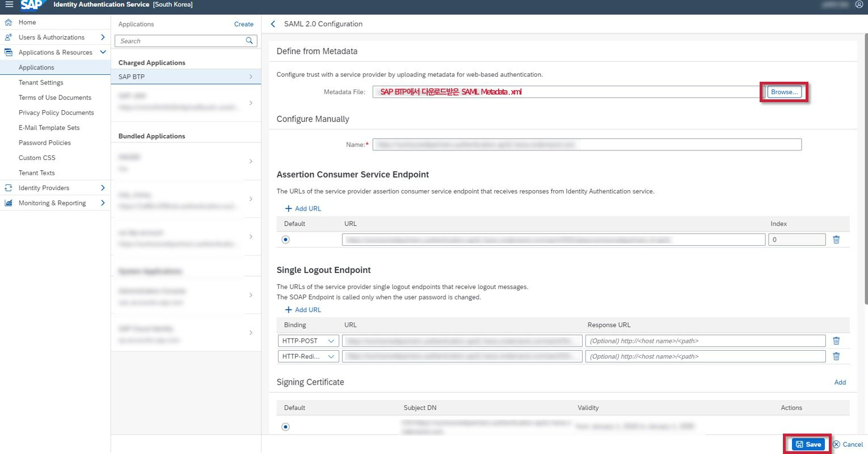
Task: Open Tenant Settings
Action: pyautogui.click(x=41, y=82)
